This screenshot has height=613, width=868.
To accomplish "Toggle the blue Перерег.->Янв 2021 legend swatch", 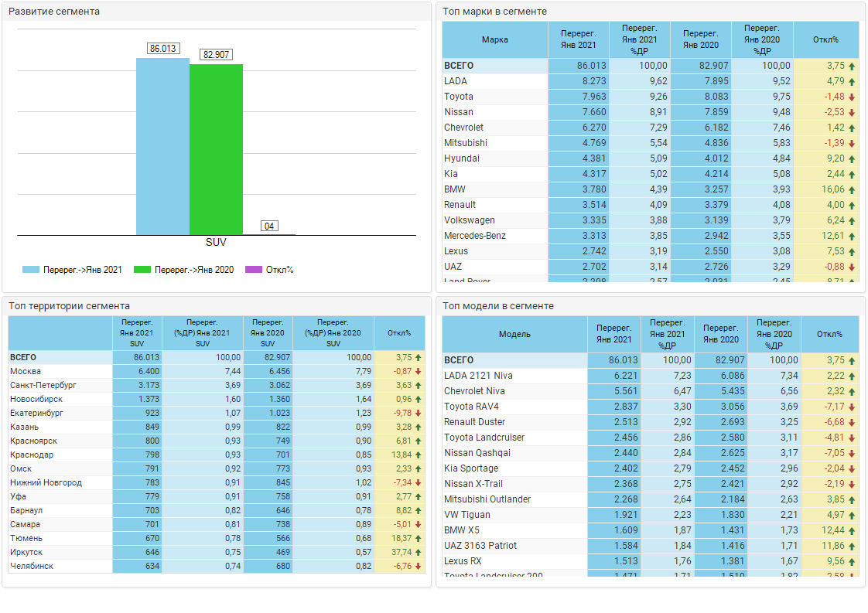I will [30, 270].
